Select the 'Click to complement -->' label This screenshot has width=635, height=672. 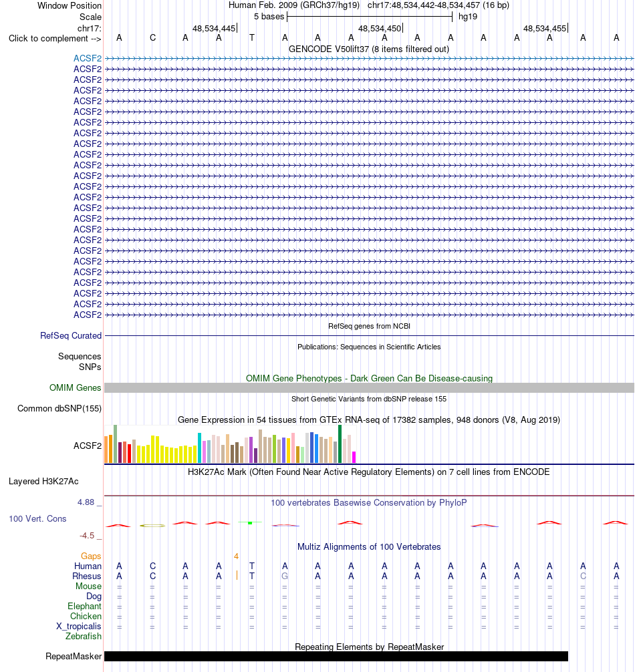tap(55, 39)
